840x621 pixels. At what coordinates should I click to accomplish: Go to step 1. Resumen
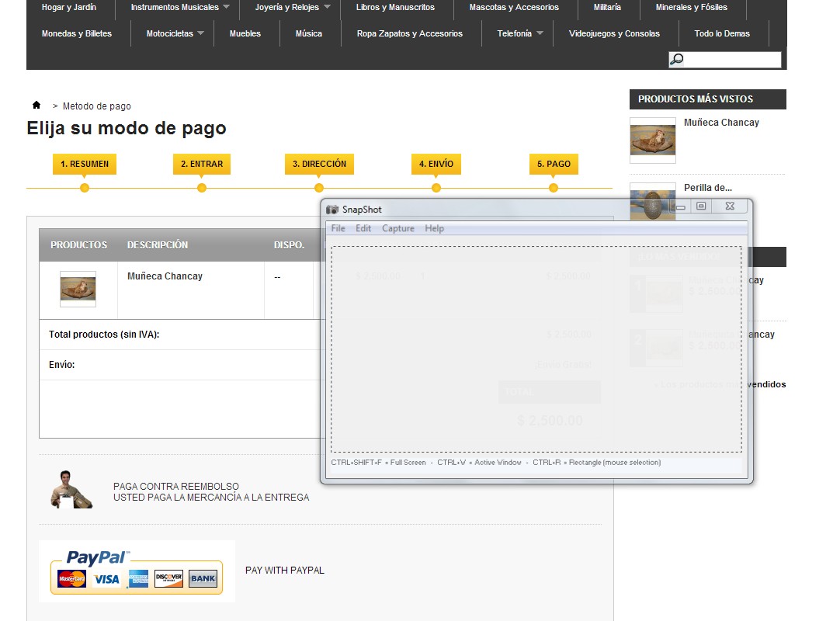85,164
